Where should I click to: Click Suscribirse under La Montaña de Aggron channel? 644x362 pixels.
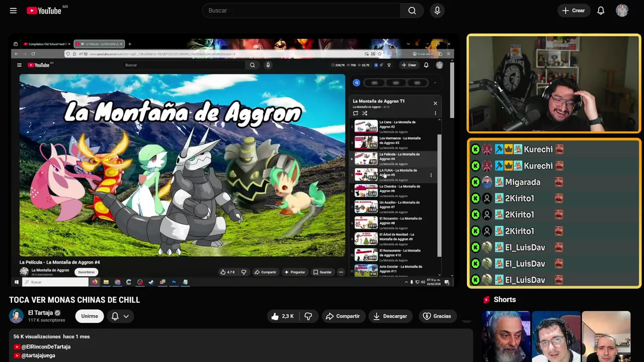86,272
